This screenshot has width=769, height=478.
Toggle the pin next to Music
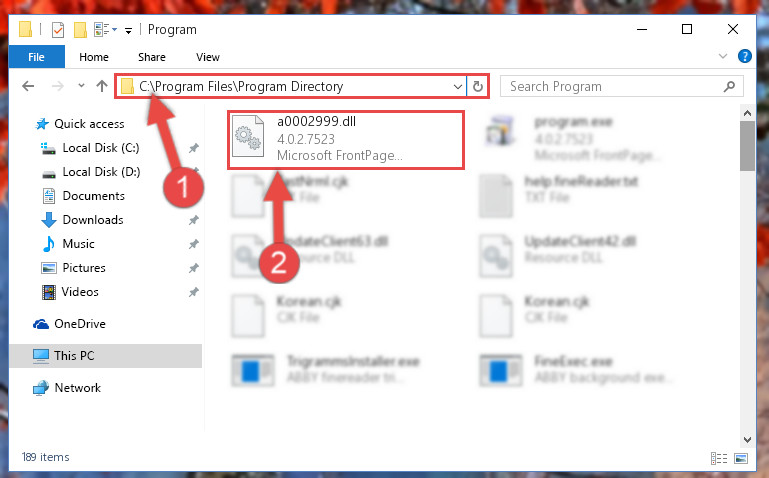coord(194,244)
